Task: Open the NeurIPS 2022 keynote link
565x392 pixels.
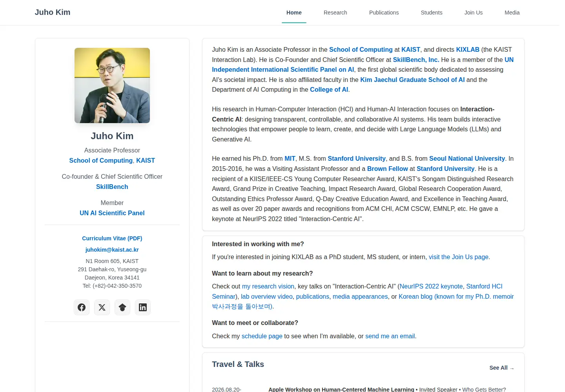Action: pyautogui.click(x=431, y=286)
